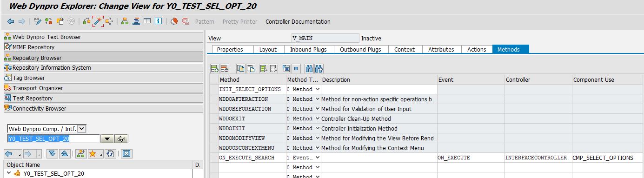Click the Deselect All rows icon

pos(273,69)
